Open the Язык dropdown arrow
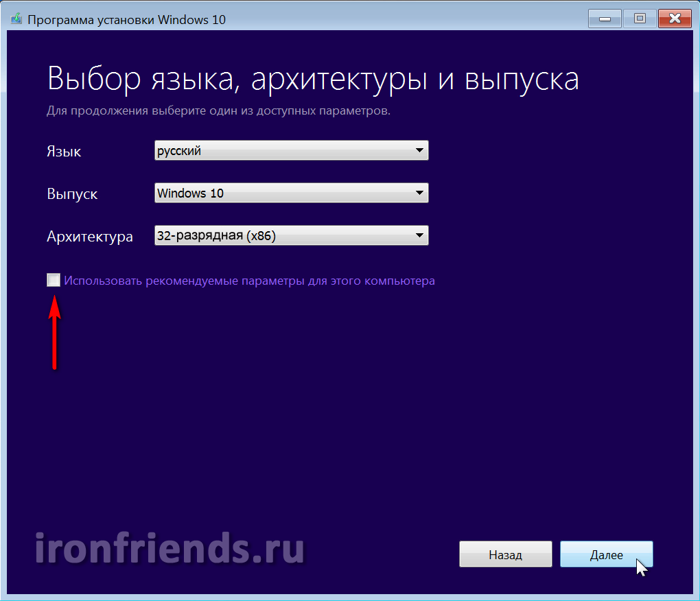Screen dimensions: 700x601 [x=419, y=151]
